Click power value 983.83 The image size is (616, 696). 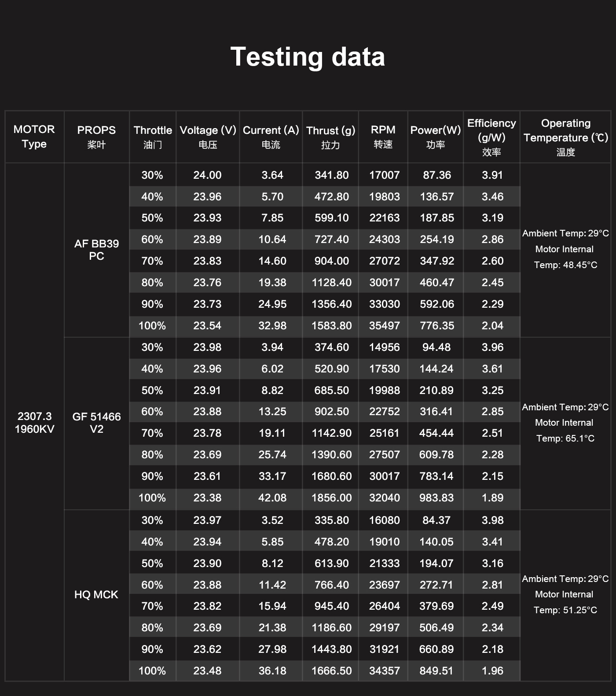pyautogui.click(x=436, y=498)
